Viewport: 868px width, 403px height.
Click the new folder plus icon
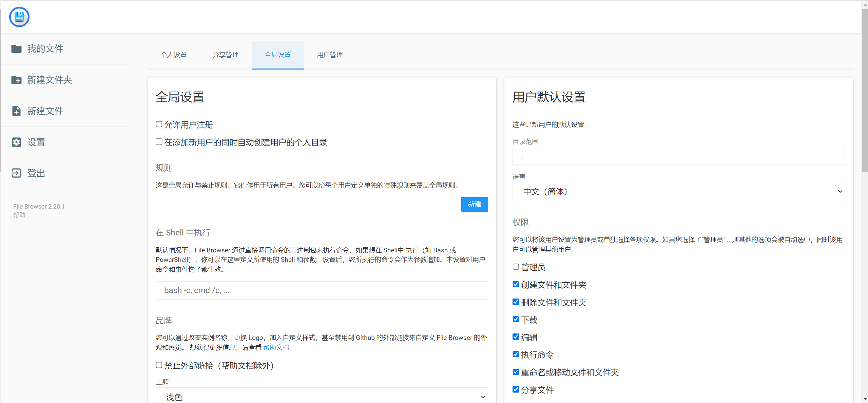16,80
